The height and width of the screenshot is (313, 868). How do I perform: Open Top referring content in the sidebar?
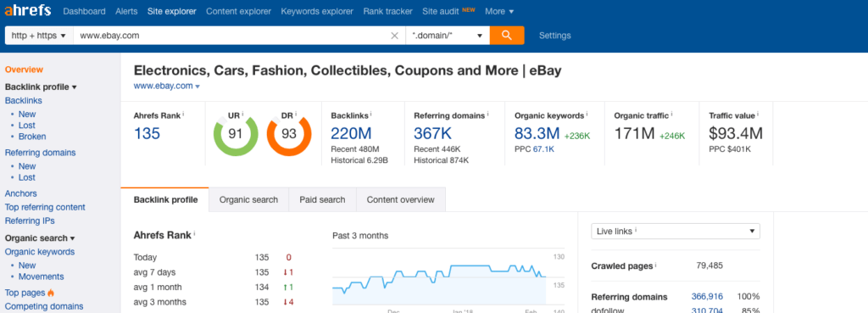point(45,207)
